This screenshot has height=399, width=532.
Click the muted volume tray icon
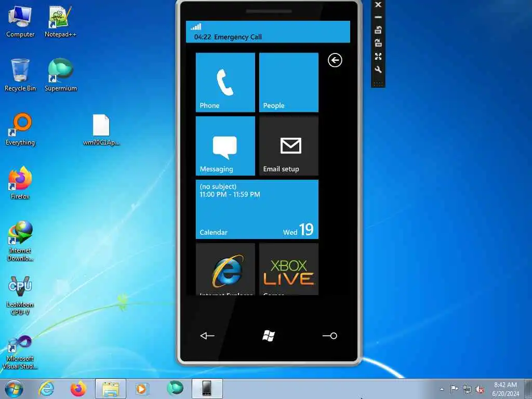point(480,390)
